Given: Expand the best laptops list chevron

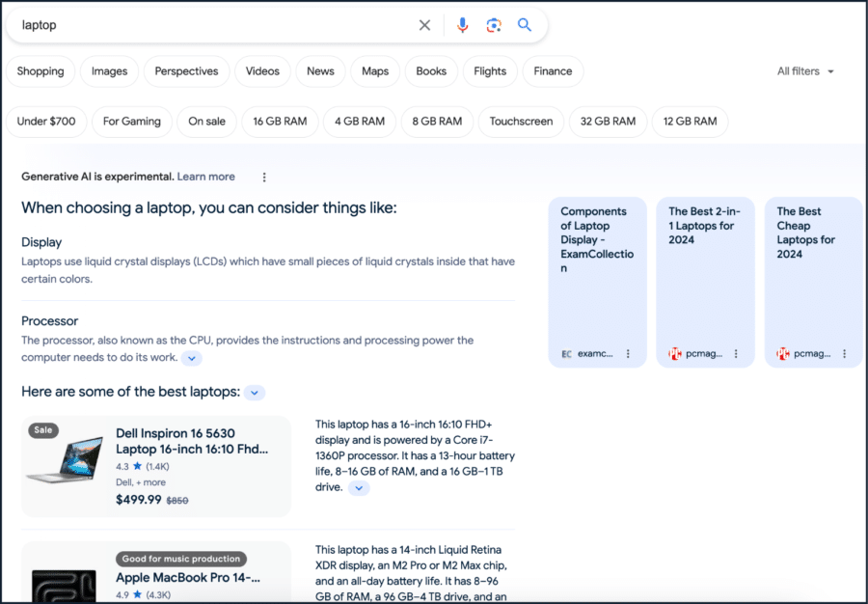Looking at the screenshot, I should pyautogui.click(x=255, y=393).
